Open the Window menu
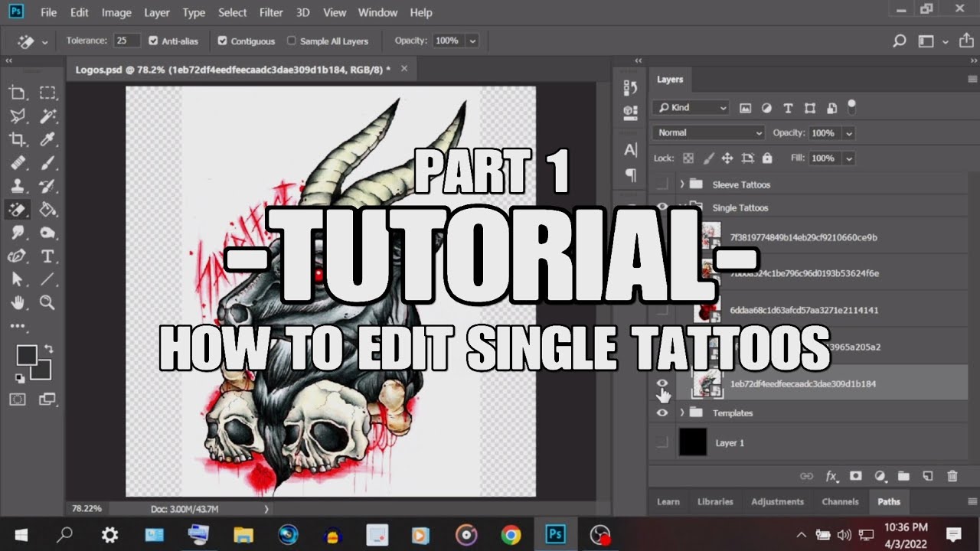Screen dimensions: 980x551 (378, 12)
